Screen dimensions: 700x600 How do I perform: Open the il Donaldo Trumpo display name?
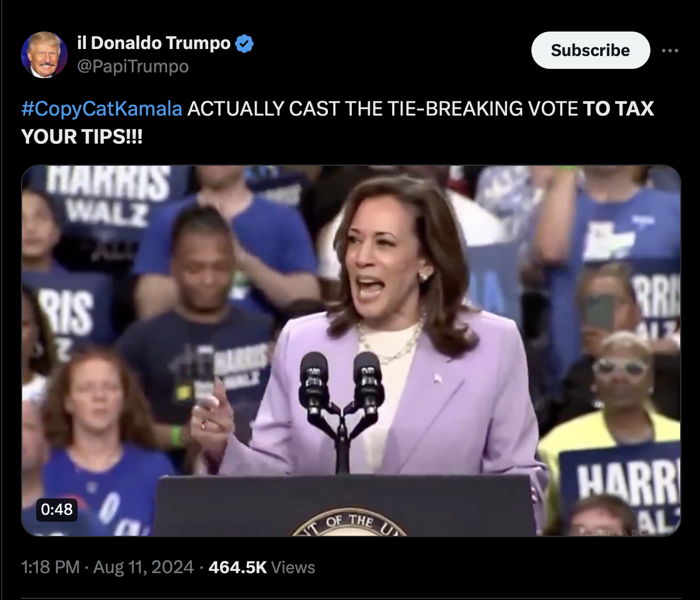154,43
